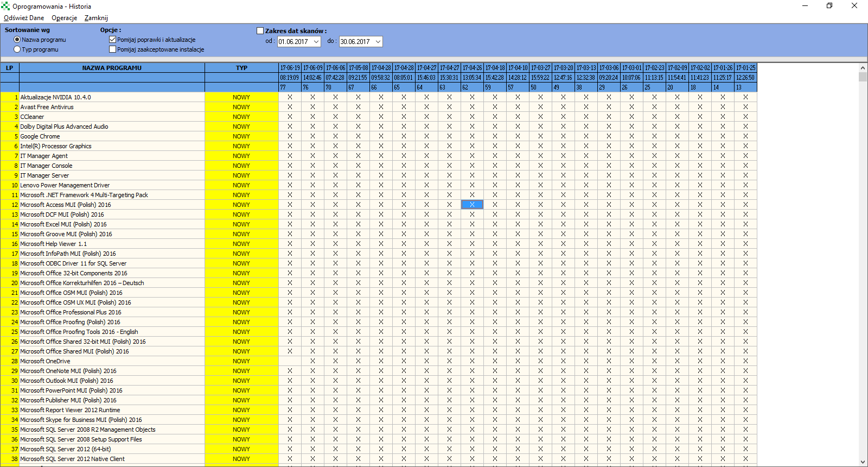Open the "od" start date dropdown arrow
This screenshot has height=467, width=868.
(x=316, y=42)
